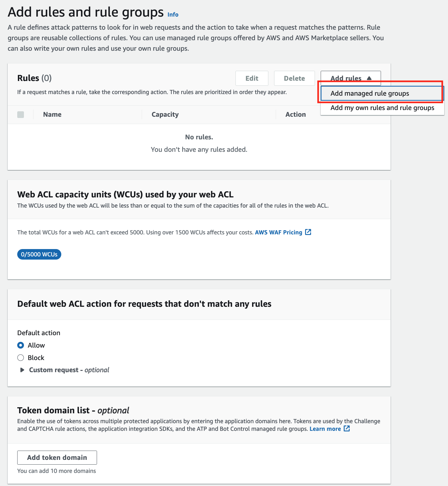This screenshot has width=448, height=486.
Task: Click the Edit button in Rules panel
Action: [252, 78]
